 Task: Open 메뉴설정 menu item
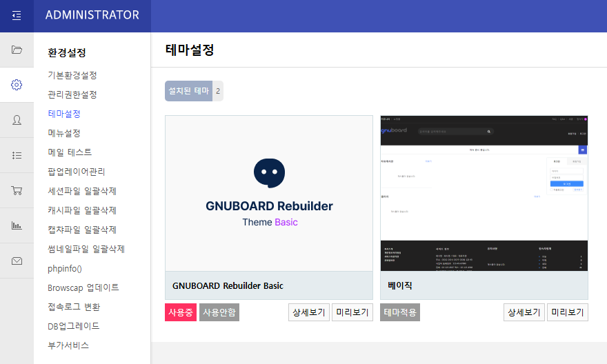pyautogui.click(x=64, y=133)
